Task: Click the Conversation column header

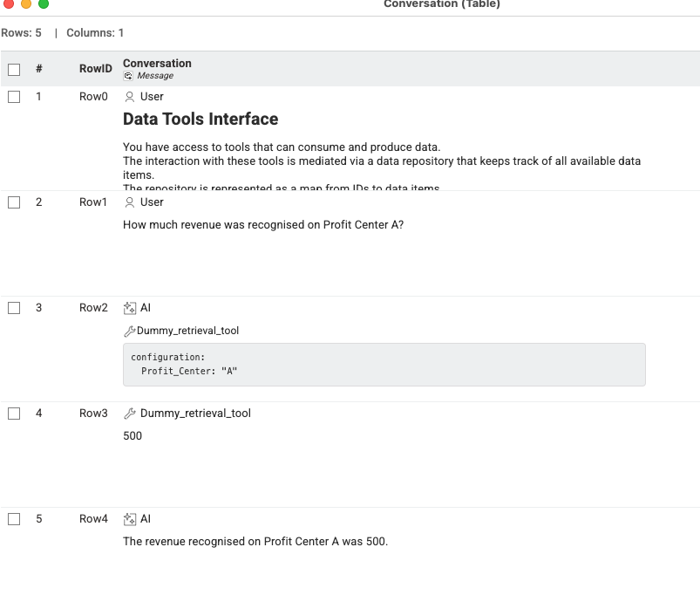Action: tap(157, 64)
